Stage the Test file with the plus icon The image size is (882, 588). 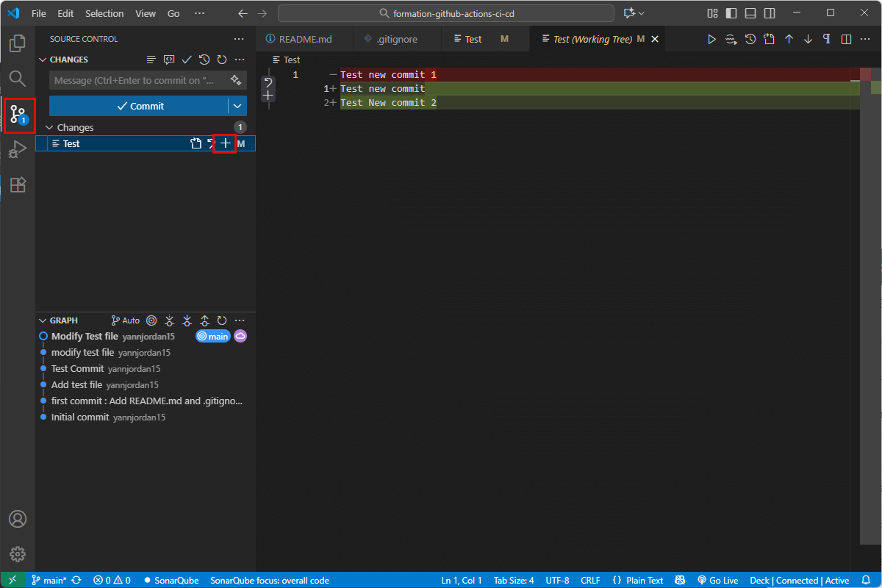tap(224, 143)
